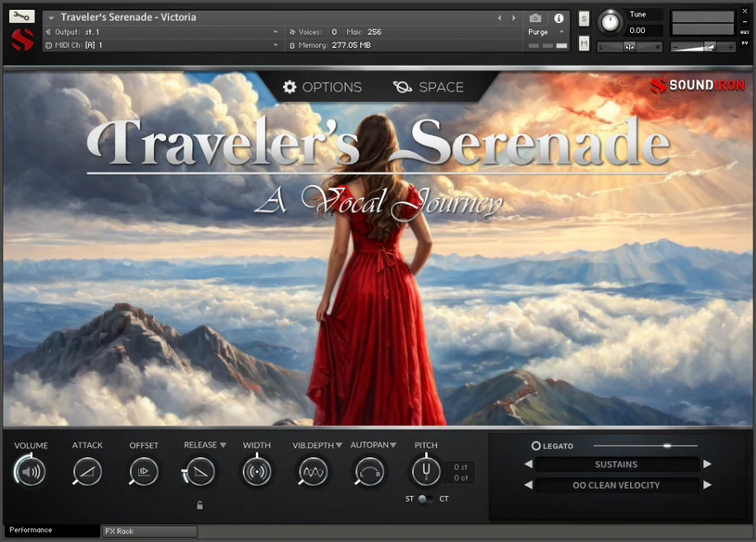The image size is (756, 542).
Task: Enable the Legato radio button
Action: [x=536, y=446]
